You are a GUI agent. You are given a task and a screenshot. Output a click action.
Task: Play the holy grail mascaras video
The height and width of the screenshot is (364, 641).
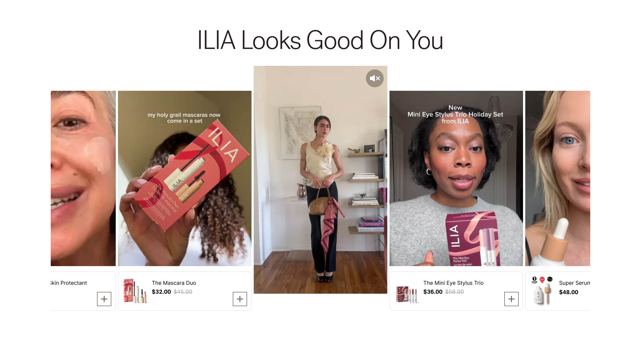pyautogui.click(x=185, y=178)
